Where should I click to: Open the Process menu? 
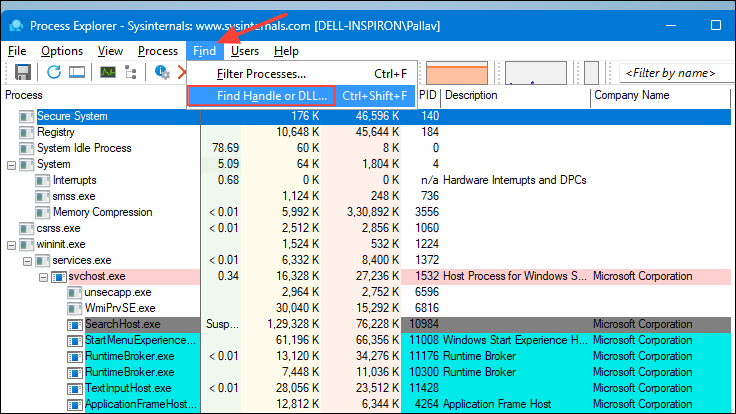(158, 51)
